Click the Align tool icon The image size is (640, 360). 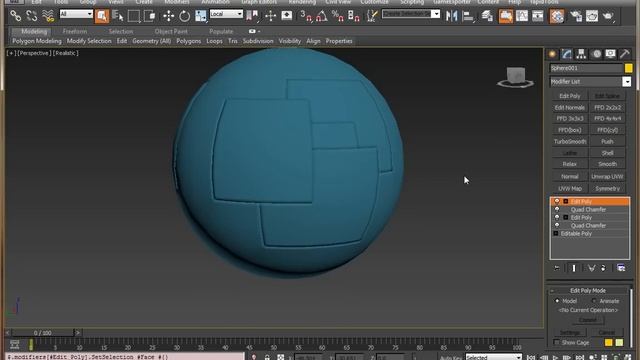click(468, 16)
